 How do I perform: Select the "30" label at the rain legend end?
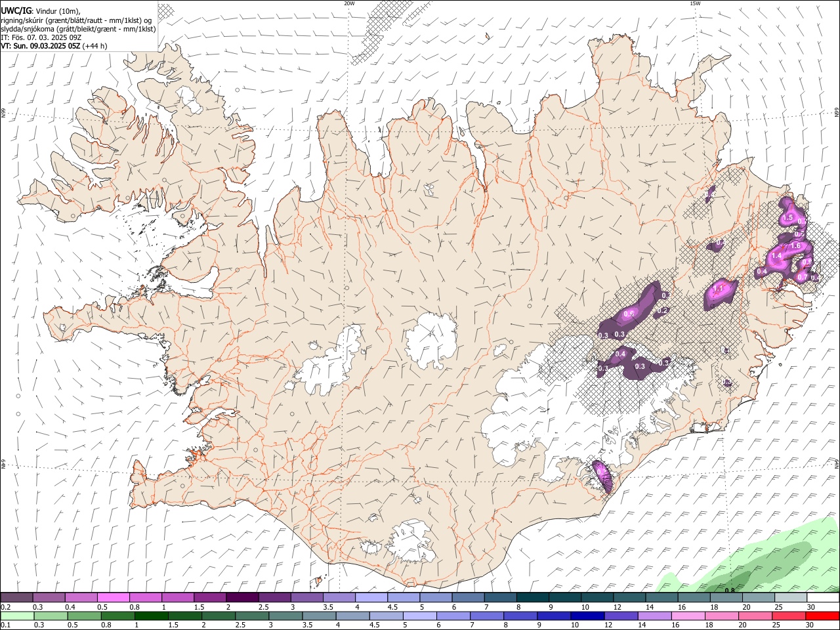pos(809,625)
